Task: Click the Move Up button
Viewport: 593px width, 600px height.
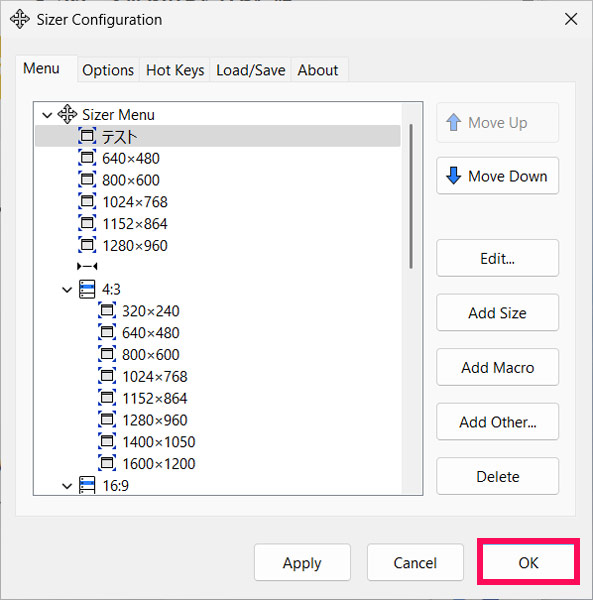Action: 497,123
